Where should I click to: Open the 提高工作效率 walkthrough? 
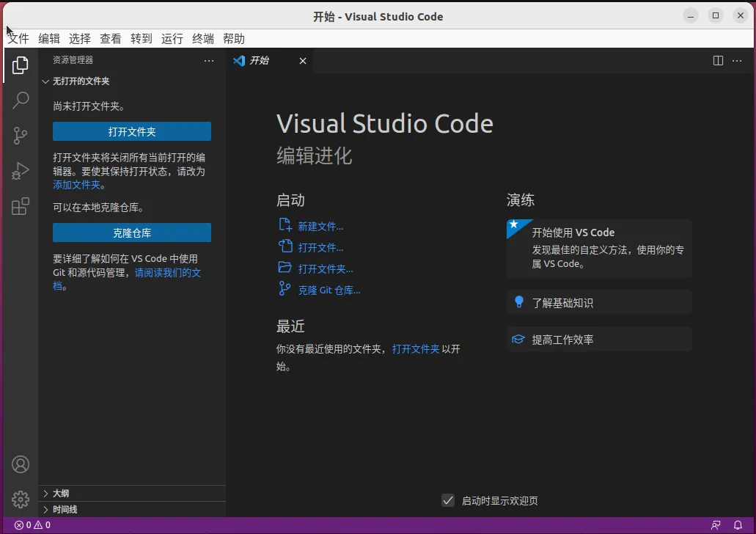tap(599, 340)
